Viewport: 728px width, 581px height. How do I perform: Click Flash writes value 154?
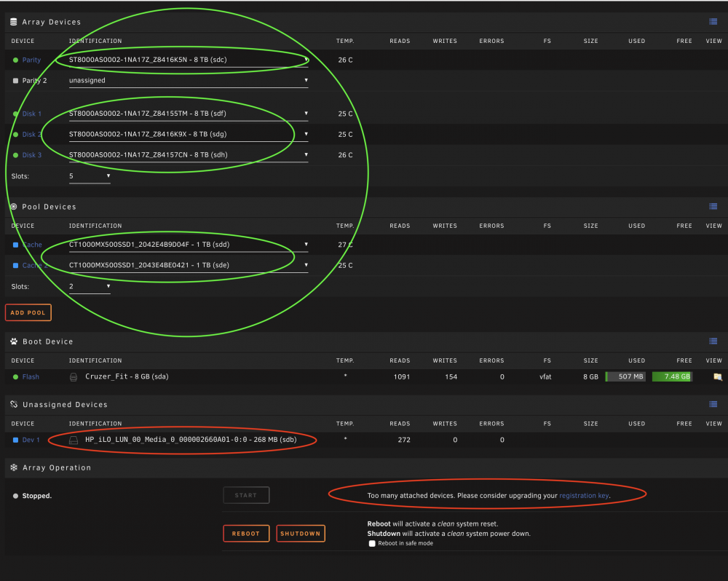point(451,377)
